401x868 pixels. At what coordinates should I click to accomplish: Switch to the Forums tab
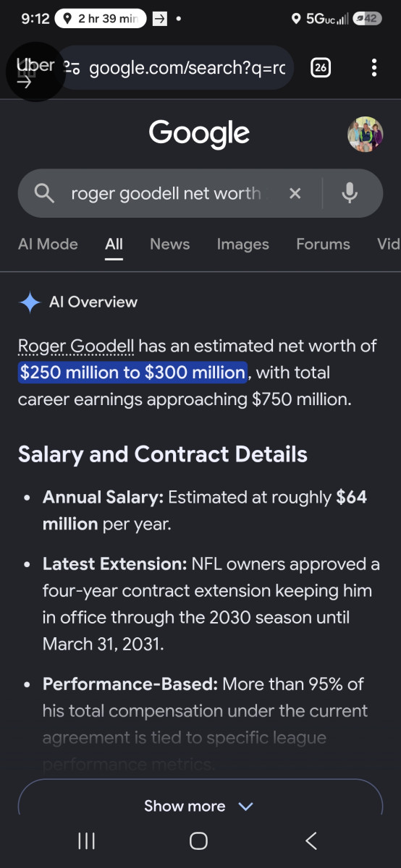[323, 244]
